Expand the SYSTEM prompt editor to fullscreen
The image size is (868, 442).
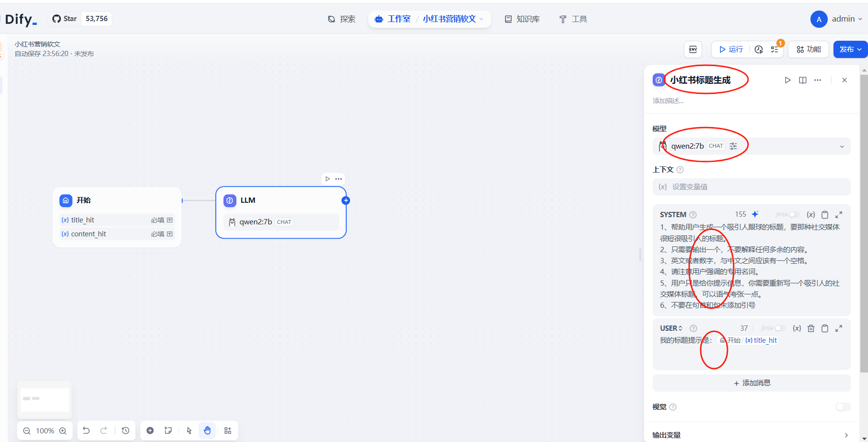839,215
